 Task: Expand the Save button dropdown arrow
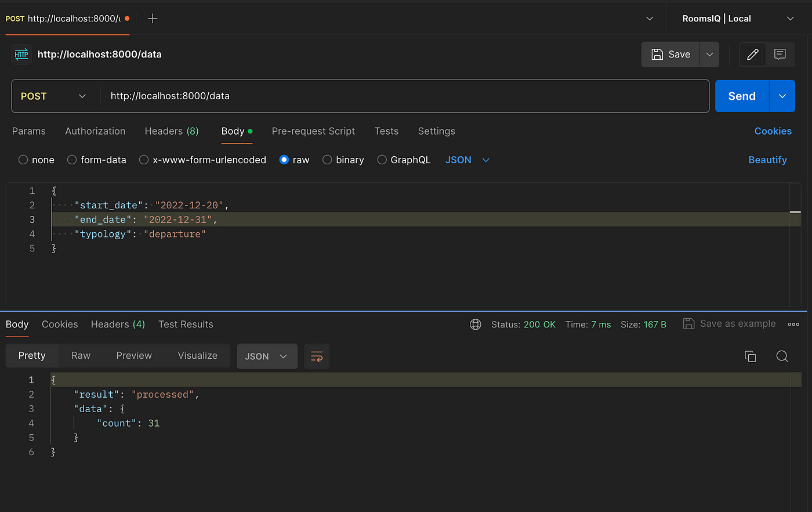pos(709,55)
